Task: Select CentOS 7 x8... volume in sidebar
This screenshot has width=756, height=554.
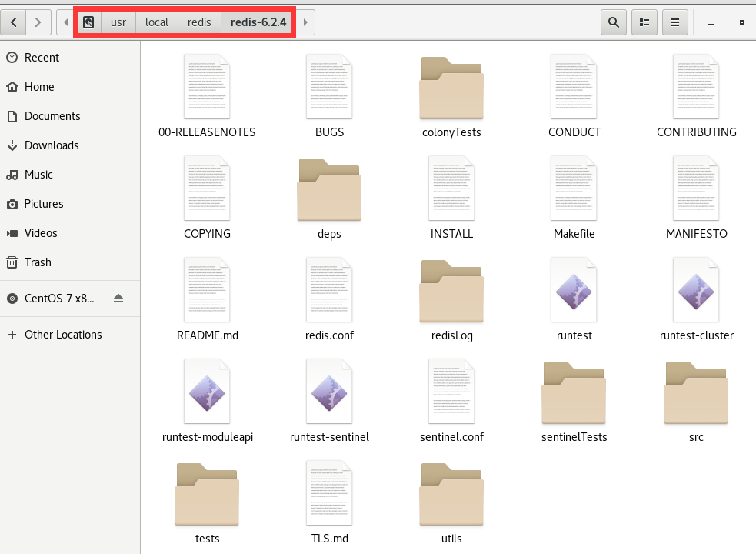Action: pos(59,299)
